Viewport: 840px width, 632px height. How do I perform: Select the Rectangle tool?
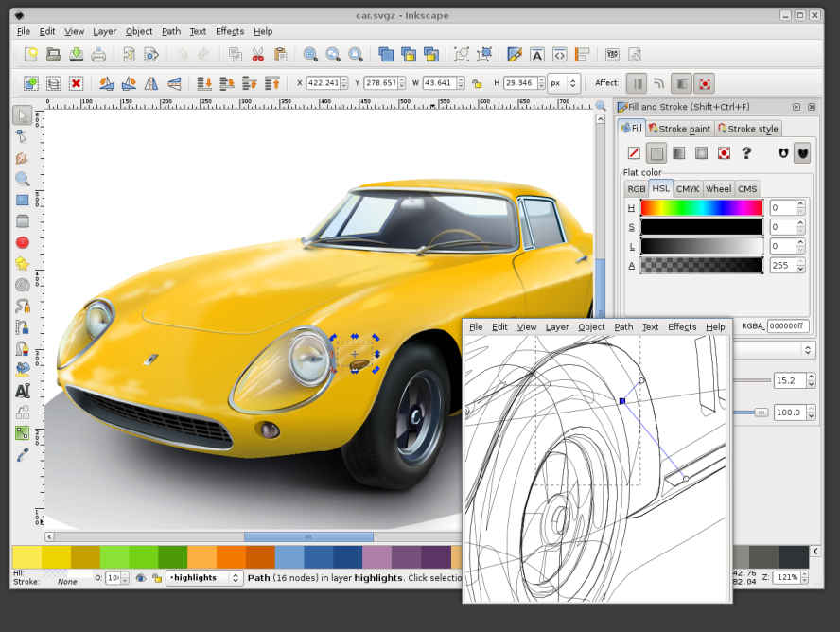22,201
